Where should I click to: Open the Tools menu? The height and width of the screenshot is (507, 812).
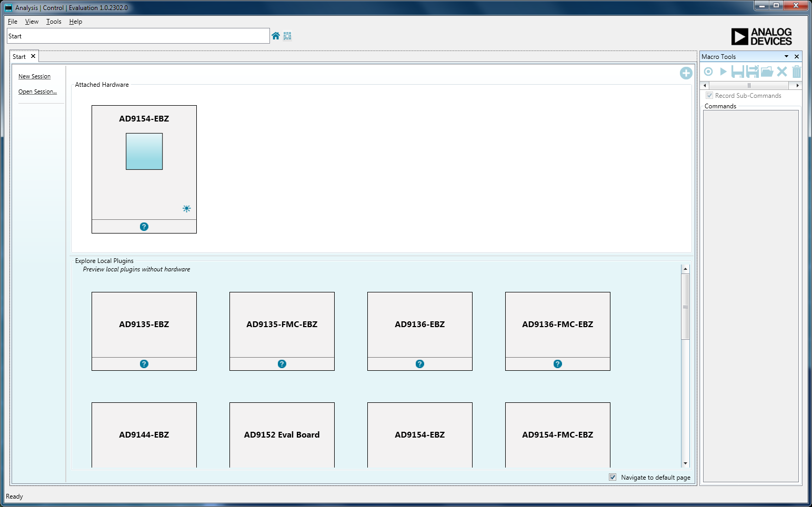(x=54, y=22)
